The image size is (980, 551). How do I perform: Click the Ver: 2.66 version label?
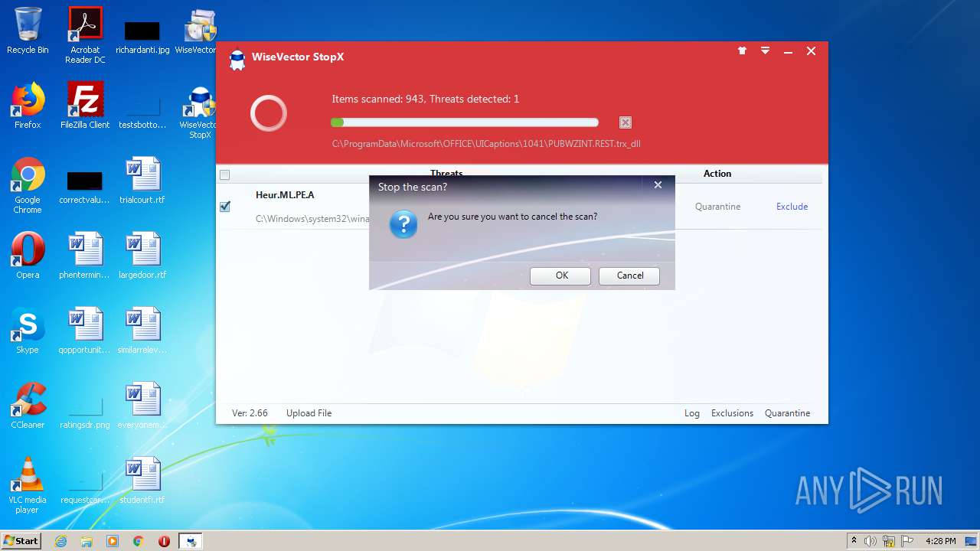(x=250, y=413)
